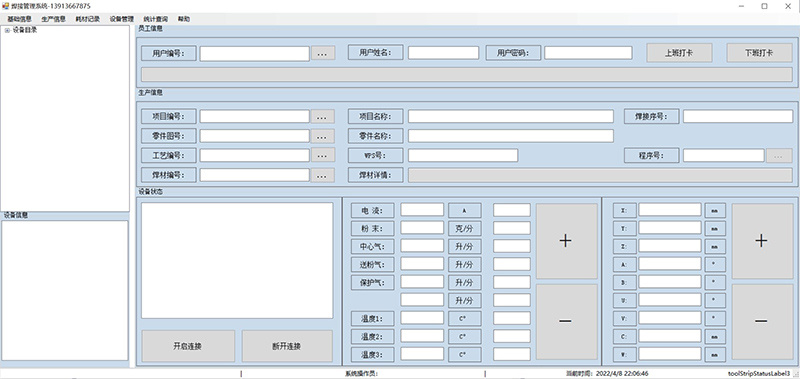The image size is (800, 379).
Task: Maximize the welding management window
Action: tap(764, 6)
